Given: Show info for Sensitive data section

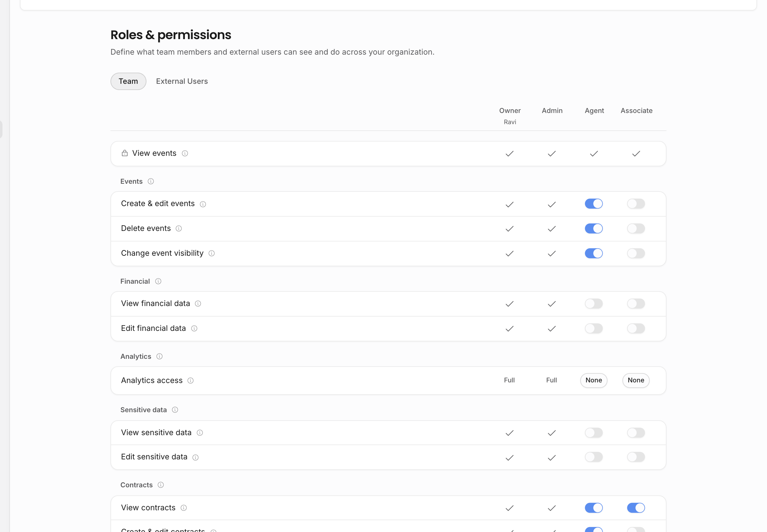Looking at the screenshot, I should click(175, 410).
